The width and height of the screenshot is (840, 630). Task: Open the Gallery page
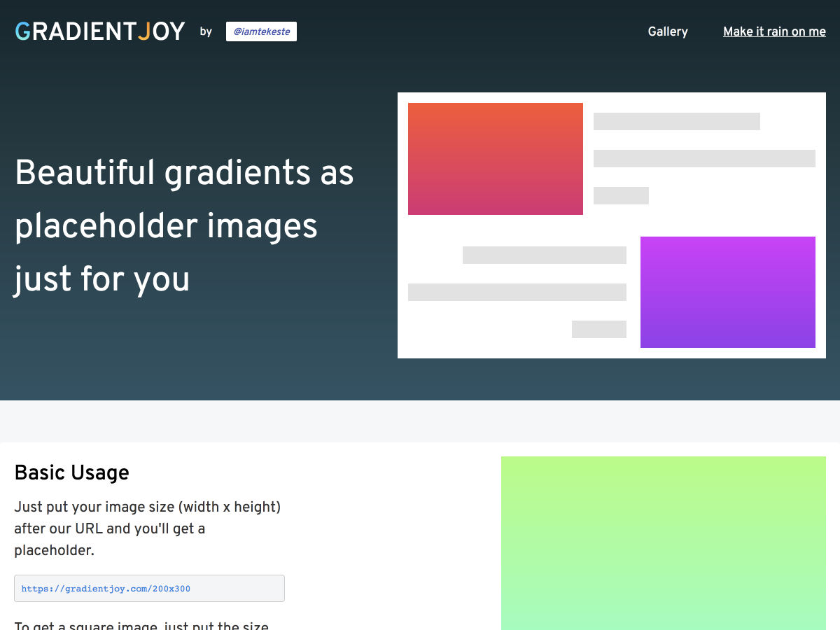pyautogui.click(x=668, y=31)
